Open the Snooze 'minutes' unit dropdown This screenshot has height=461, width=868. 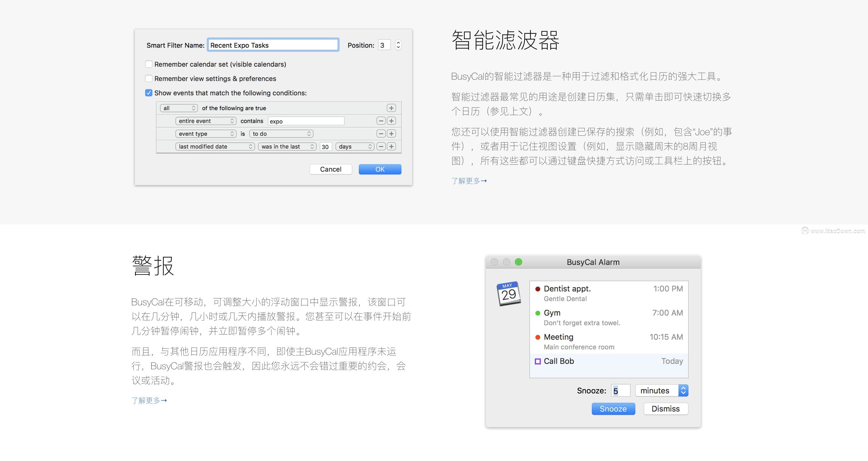[x=662, y=391]
